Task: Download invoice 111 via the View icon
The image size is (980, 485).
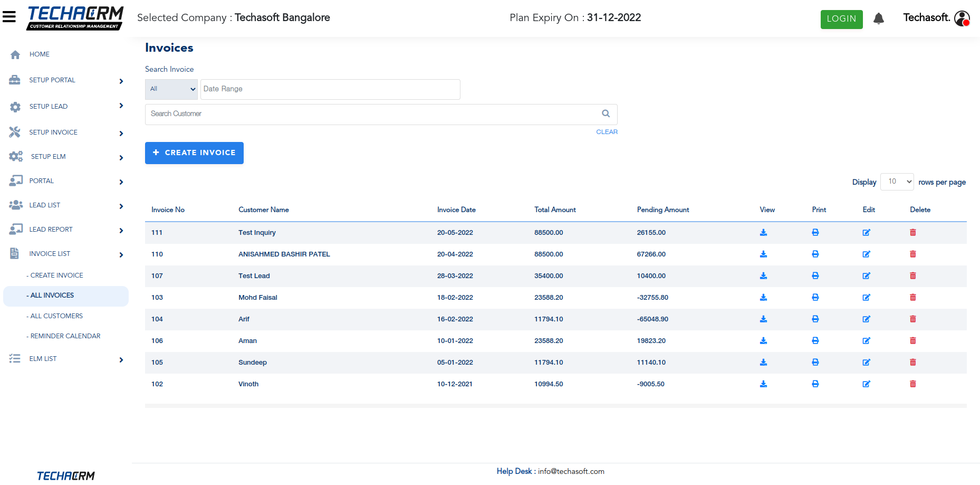Action: (x=763, y=233)
